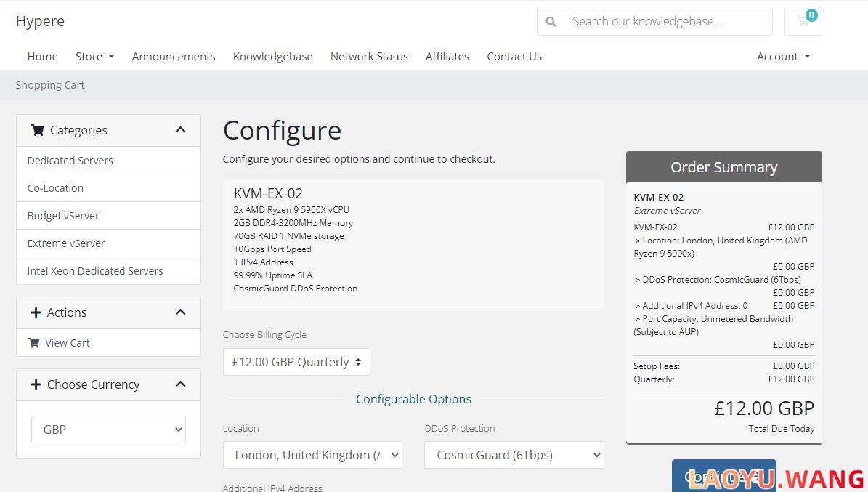Focus the knowledgebase search field

pyautogui.click(x=667, y=22)
